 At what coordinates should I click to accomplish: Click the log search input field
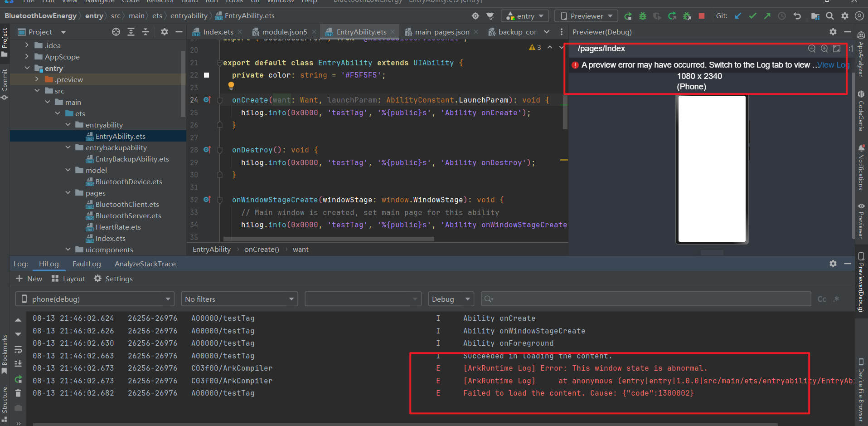point(646,299)
